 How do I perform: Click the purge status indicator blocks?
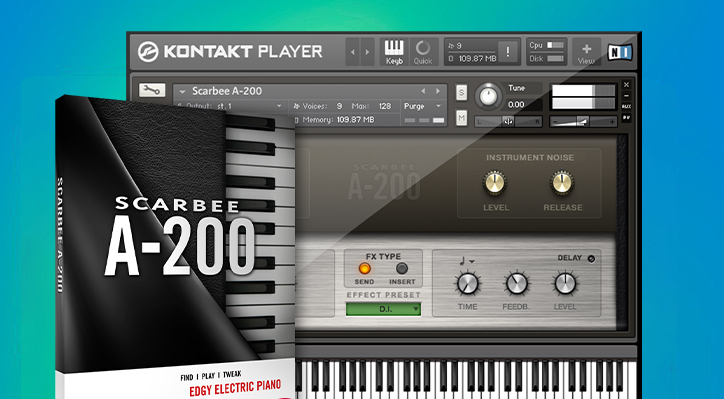point(424,120)
